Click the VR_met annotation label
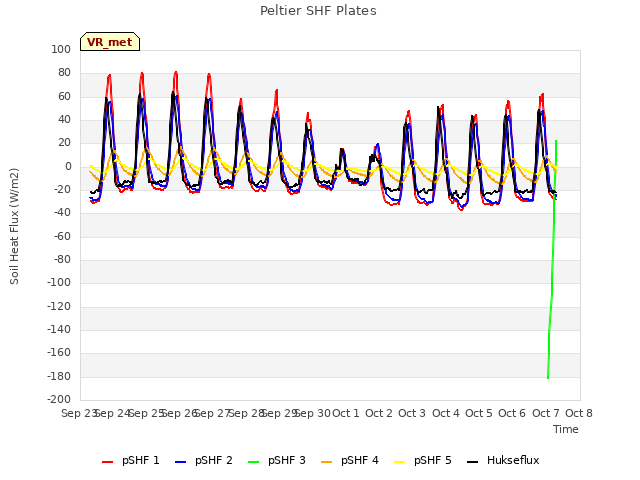The height and width of the screenshot is (480, 640). [x=110, y=42]
